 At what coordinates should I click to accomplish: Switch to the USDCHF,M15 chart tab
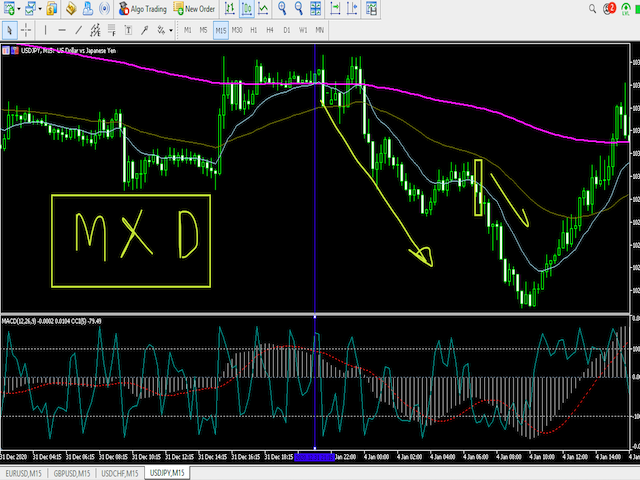pos(120,473)
